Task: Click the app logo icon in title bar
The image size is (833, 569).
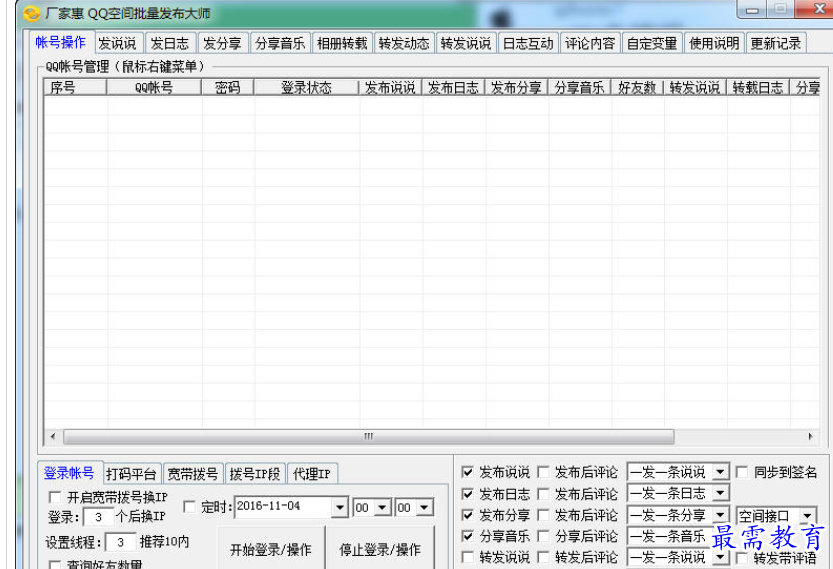Action: point(32,13)
